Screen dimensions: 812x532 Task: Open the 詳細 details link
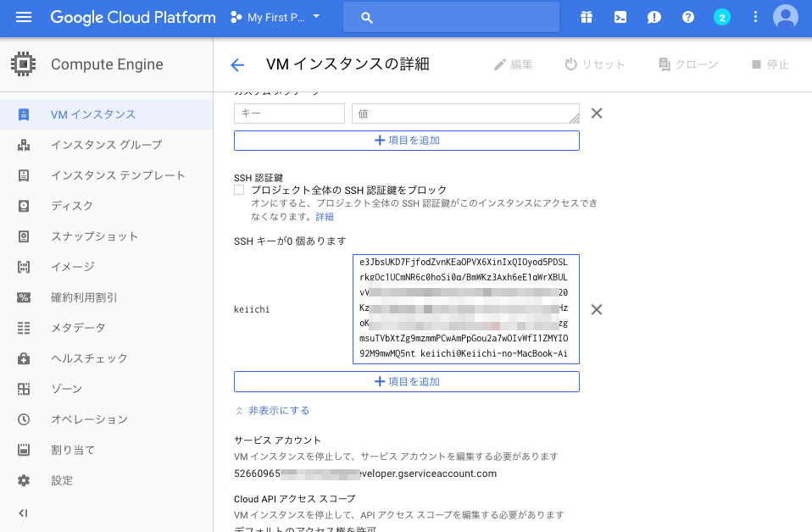point(325,217)
